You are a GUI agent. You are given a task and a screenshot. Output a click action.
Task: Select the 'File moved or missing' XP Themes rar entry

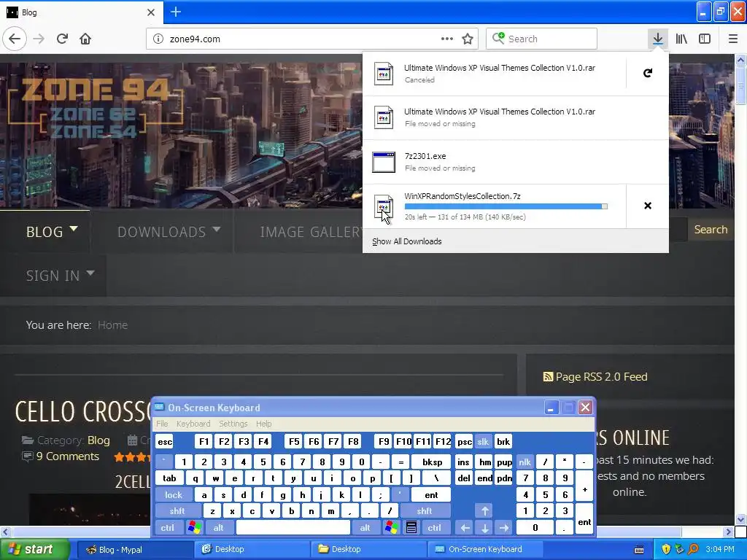coord(516,117)
